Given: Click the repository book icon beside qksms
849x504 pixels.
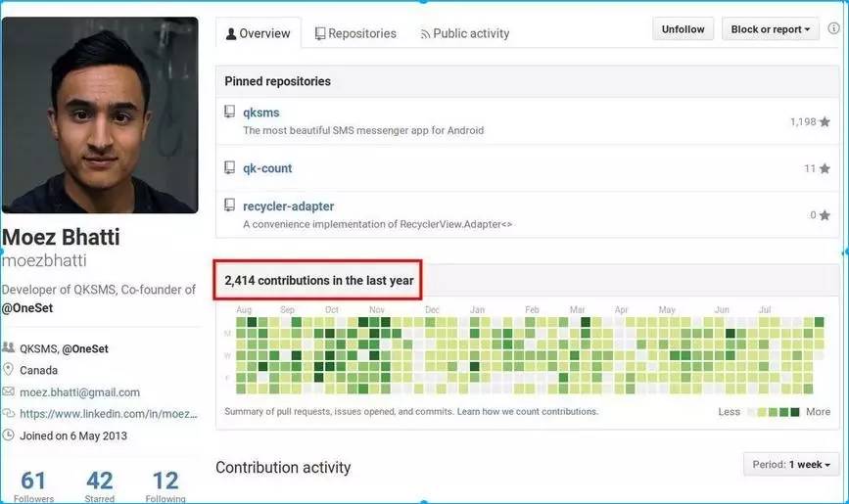Looking at the screenshot, I should point(229,113).
